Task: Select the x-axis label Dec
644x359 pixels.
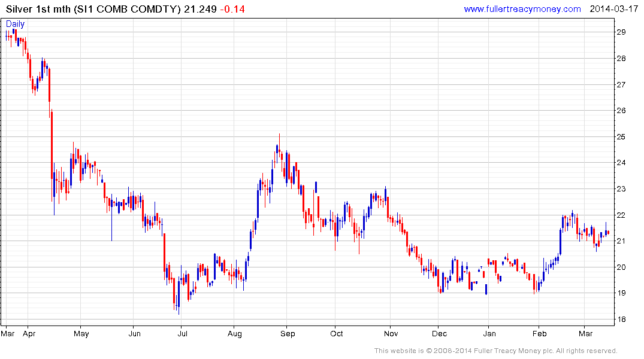Action: coord(439,334)
